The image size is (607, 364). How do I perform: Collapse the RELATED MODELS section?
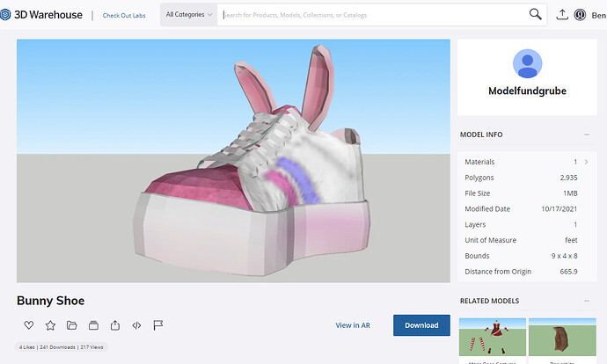(x=587, y=301)
